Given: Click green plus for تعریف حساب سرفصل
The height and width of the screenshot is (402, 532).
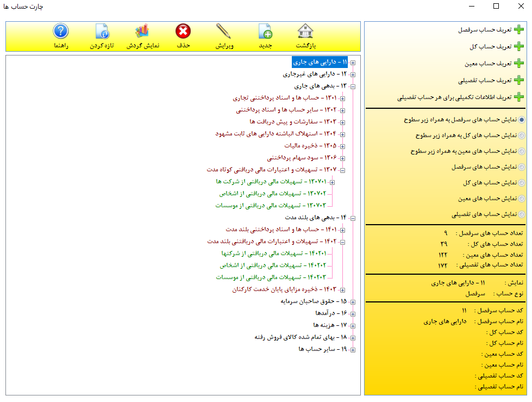Looking at the screenshot, I should point(519,30).
